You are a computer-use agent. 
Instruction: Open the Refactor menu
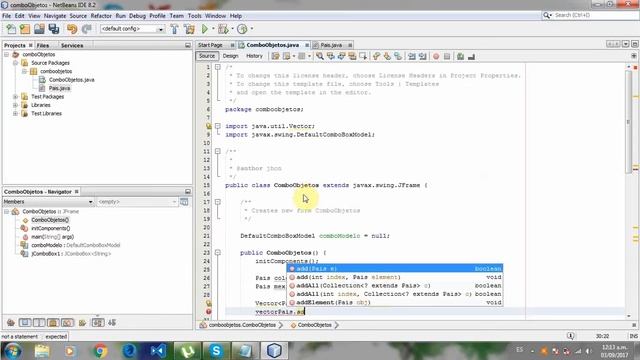[x=101, y=16]
